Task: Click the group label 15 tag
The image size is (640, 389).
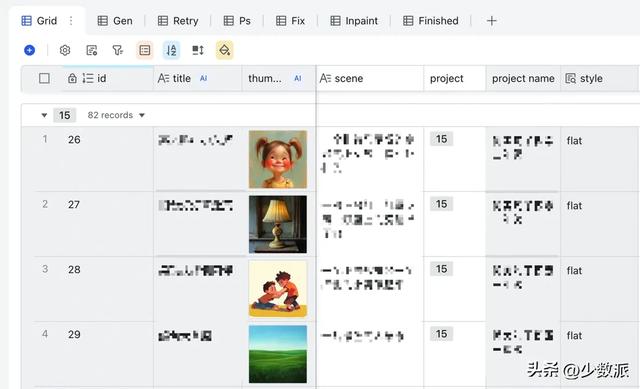Action: click(64, 115)
